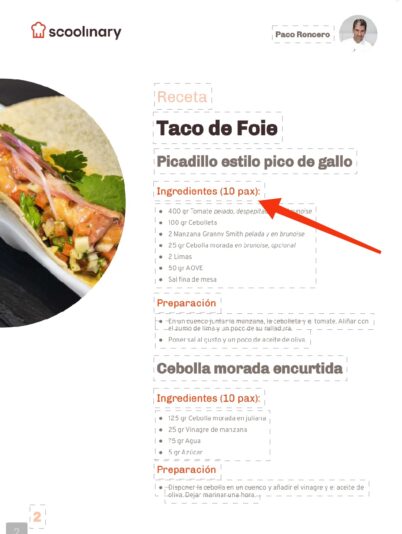The height and width of the screenshot is (534, 402).
Task: Select the Picadillo estilo pico de gallo heading
Action: click(x=254, y=161)
